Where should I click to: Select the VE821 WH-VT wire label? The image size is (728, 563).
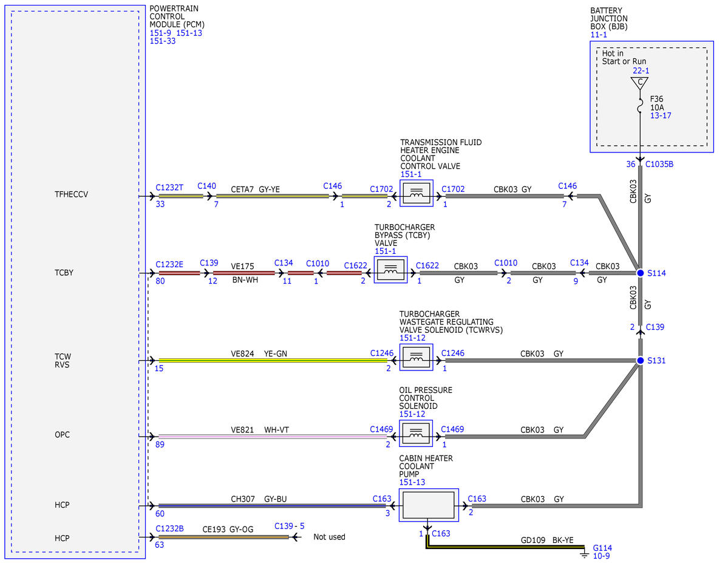click(260, 430)
